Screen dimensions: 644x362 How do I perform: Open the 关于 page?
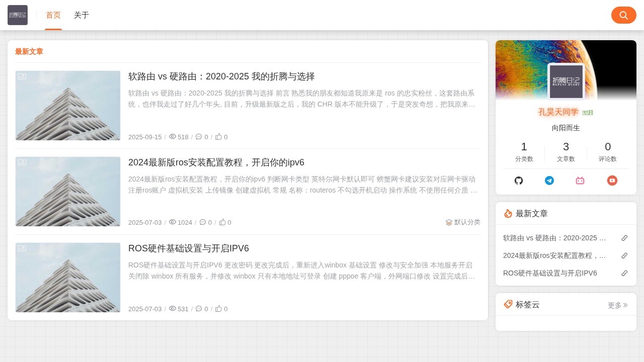click(82, 15)
